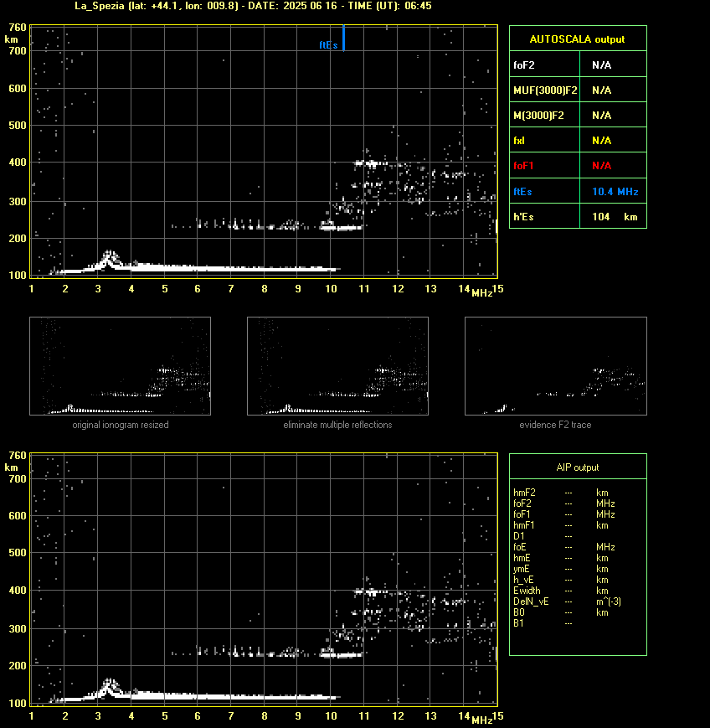Select the hmF2 row in AIP output
This screenshot has width=710, height=728.
[565, 493]
